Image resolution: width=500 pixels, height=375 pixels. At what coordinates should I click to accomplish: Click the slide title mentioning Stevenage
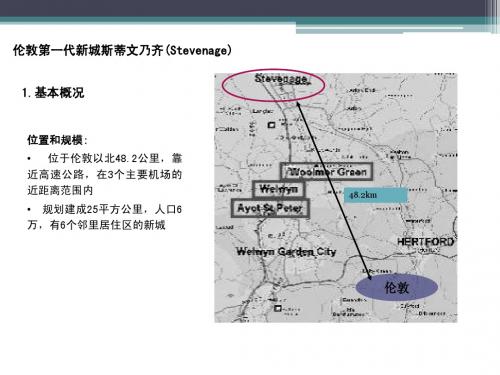pyautogui.click(x=122, y=50)
